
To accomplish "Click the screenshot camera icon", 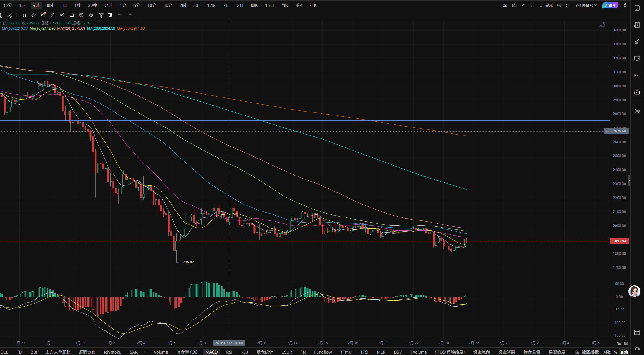I will coord(514,5).
